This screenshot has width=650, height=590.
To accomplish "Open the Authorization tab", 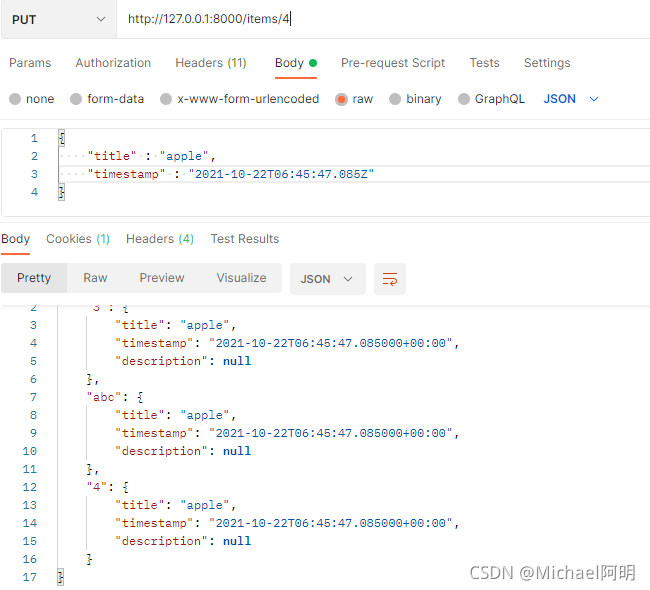I will click(113, 63).
